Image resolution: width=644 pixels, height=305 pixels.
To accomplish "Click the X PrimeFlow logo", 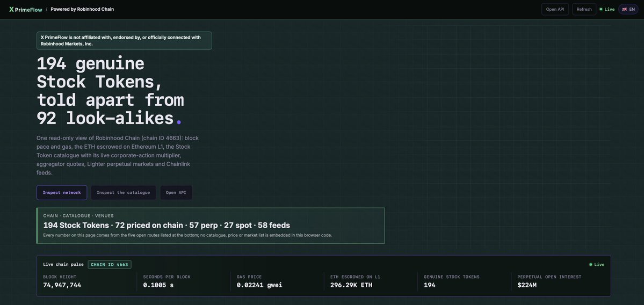I will click(x=25, y=9).
